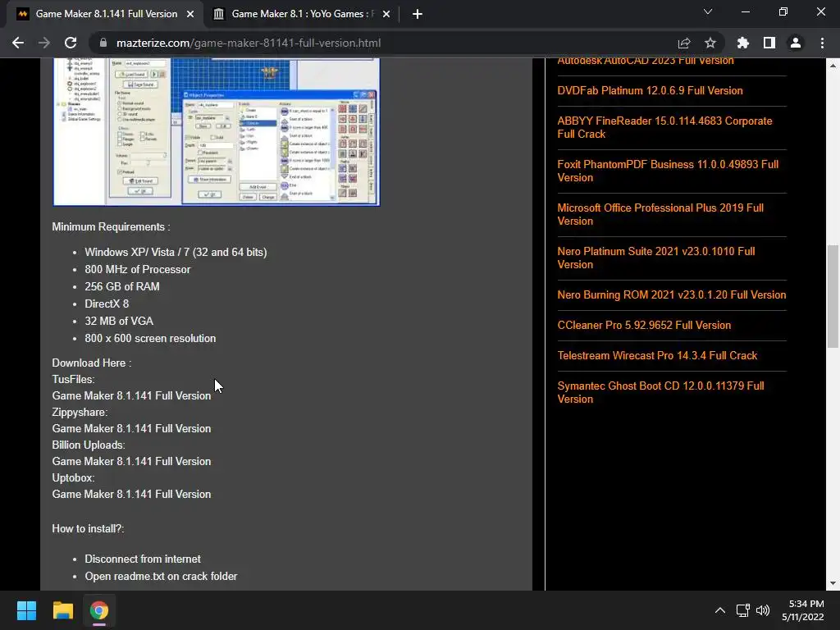Bookmark this tab with the star

tap(710, 43)
